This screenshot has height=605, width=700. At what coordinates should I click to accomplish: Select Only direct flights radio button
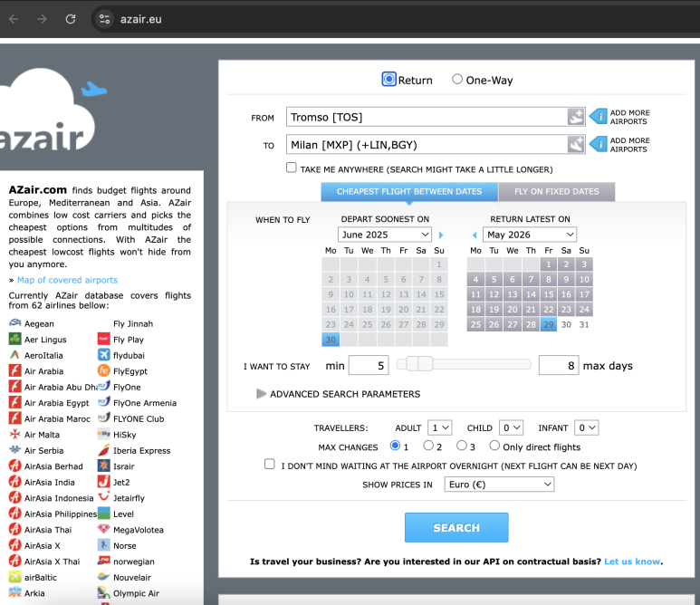(494, 446)
